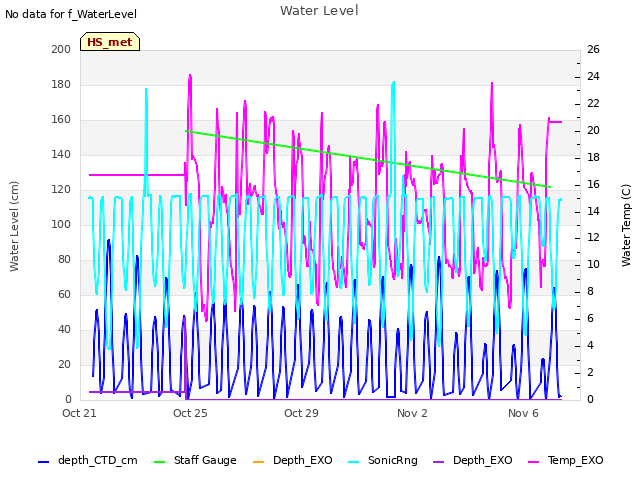Click the 40 tick on left axis
Image resolution: width=640 pixels, height=480 pixels.
[x=64, y=330]
